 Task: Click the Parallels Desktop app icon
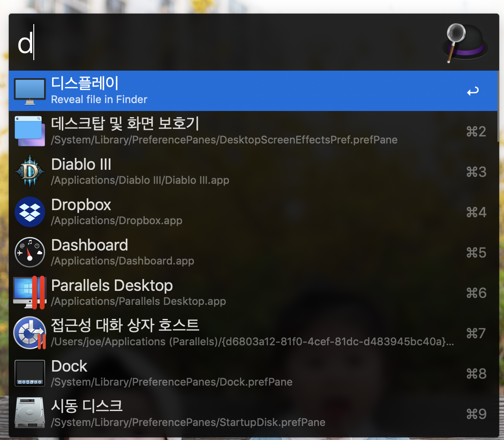coord(29,293)
